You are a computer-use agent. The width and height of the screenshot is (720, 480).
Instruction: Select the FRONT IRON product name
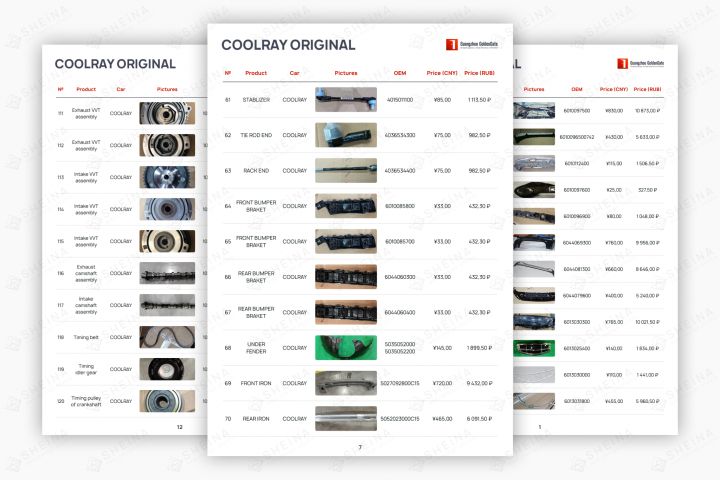(256, 383)
